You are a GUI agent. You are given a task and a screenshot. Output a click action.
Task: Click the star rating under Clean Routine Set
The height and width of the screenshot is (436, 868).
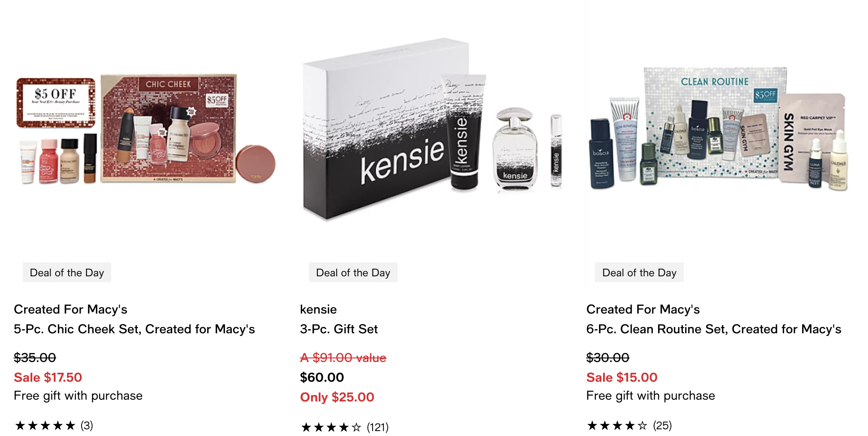click(x=617, y=425)
